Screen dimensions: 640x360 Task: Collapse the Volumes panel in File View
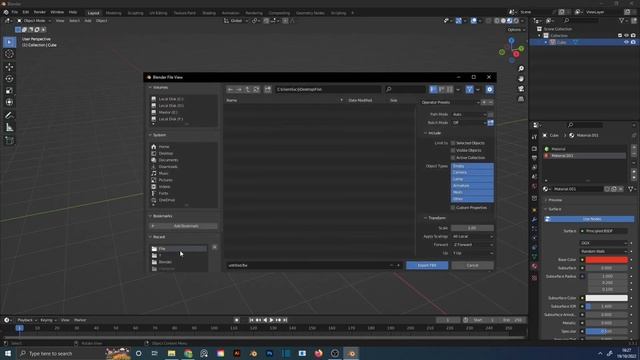pyautogui.click(x=159, y=87)
